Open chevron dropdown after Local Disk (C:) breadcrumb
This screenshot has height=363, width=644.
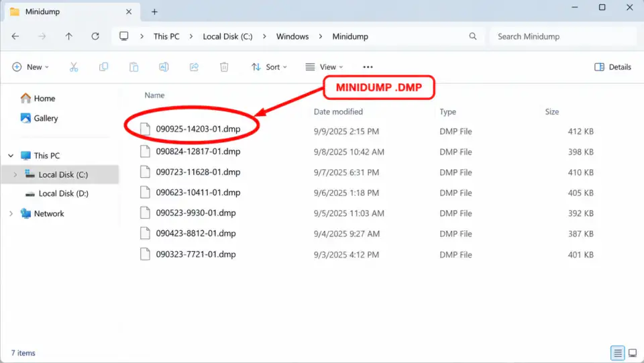click(x=264, y=36)
